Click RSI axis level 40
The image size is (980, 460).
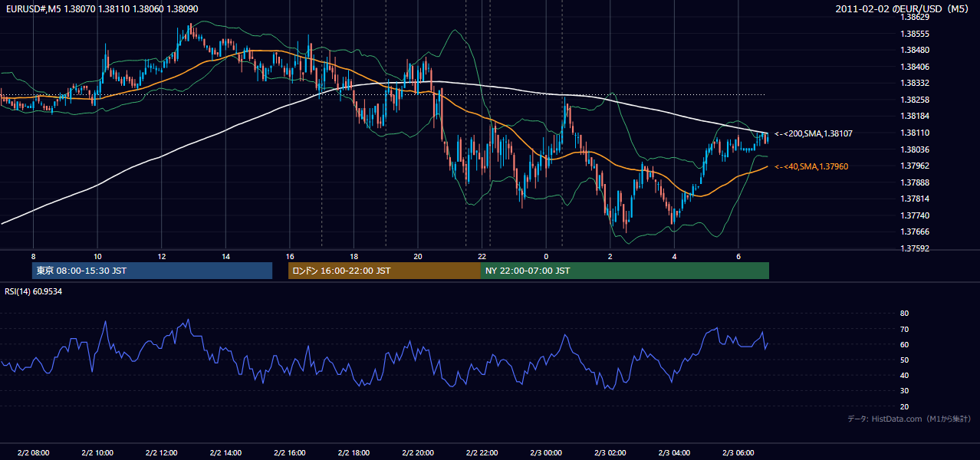[x=905, y=375]
